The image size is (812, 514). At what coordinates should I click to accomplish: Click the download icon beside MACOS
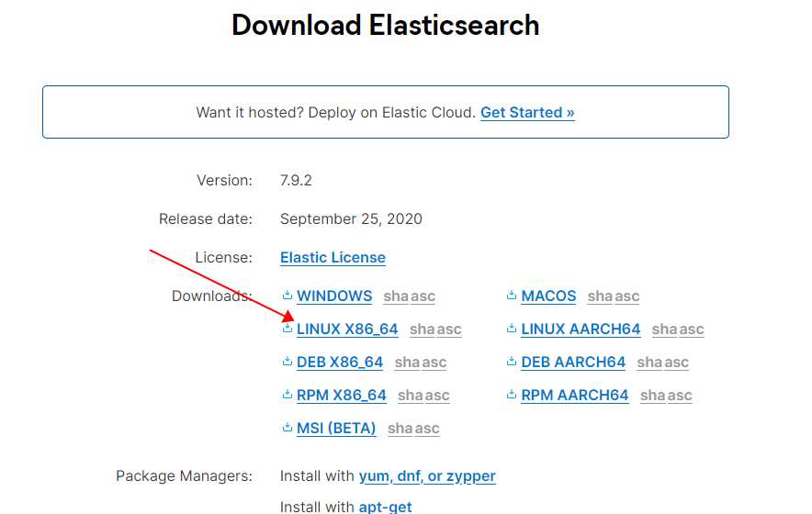(x=512, y=296)
